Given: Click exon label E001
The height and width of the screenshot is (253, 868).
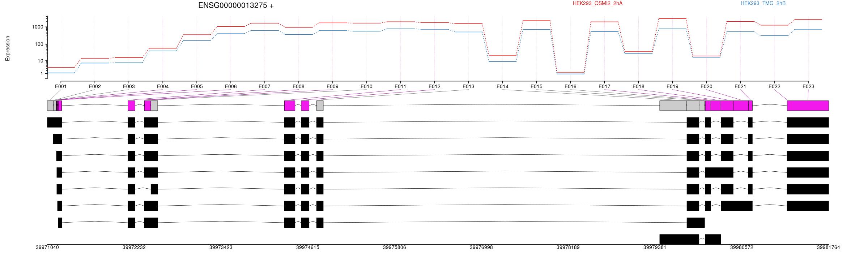Looking at the screenshot, I should click(61, 86).
